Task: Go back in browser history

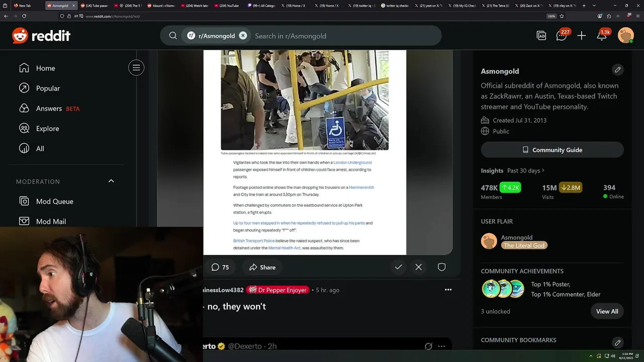Action: coord(6,16)
